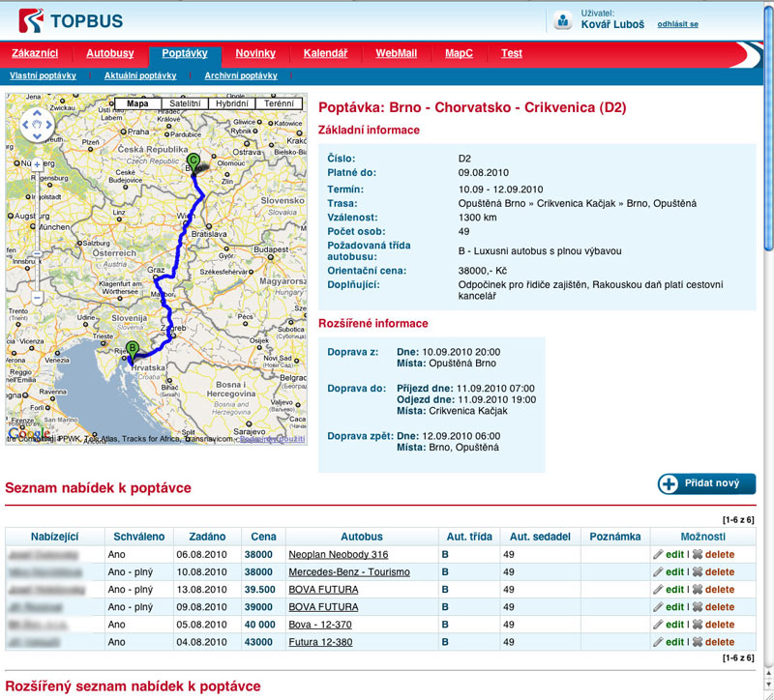
Task: Open the Bova - 12-370 bus link
Action: click(x=320, y=625)
